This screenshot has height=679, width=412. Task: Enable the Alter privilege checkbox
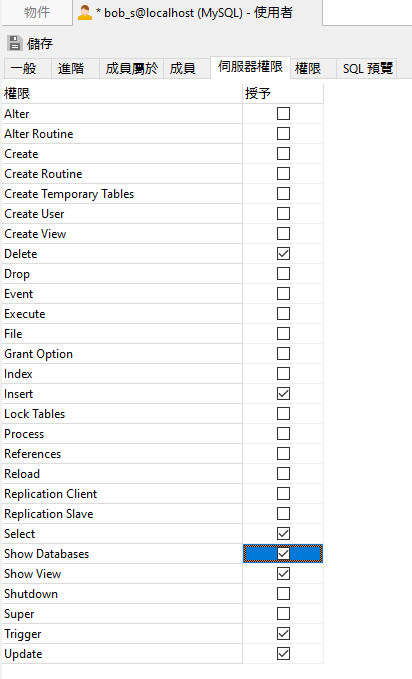point(283,113)
